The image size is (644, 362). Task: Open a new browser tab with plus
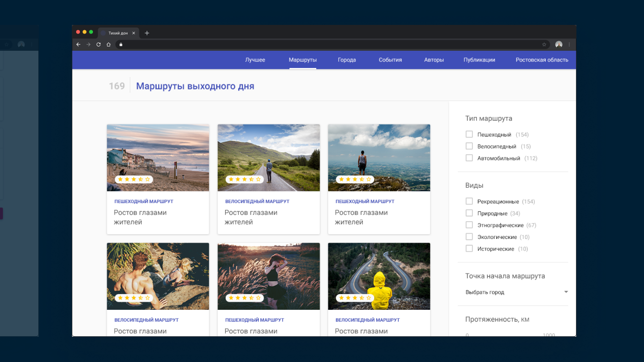(x=147, y=33)
